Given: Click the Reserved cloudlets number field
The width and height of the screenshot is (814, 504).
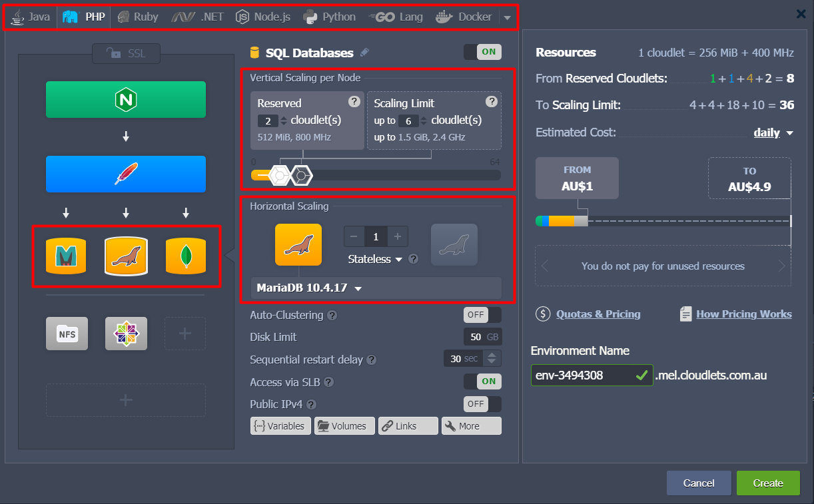Looking at the screenshot, I should pyautogui.click(x=268, y=121).
